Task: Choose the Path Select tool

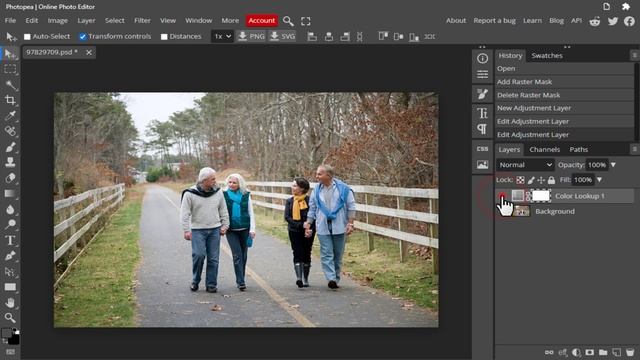Action: coord(10,271)
